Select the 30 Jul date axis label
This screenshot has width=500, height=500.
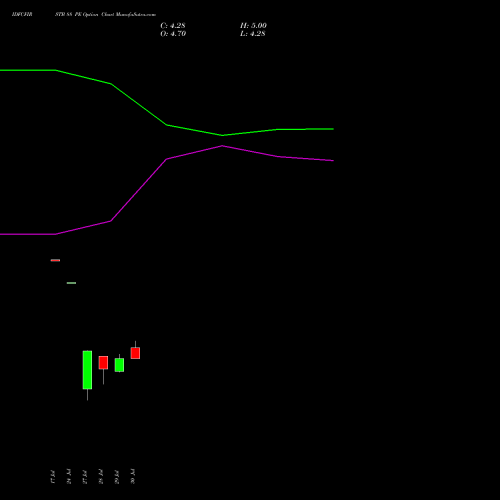(133, 477)
